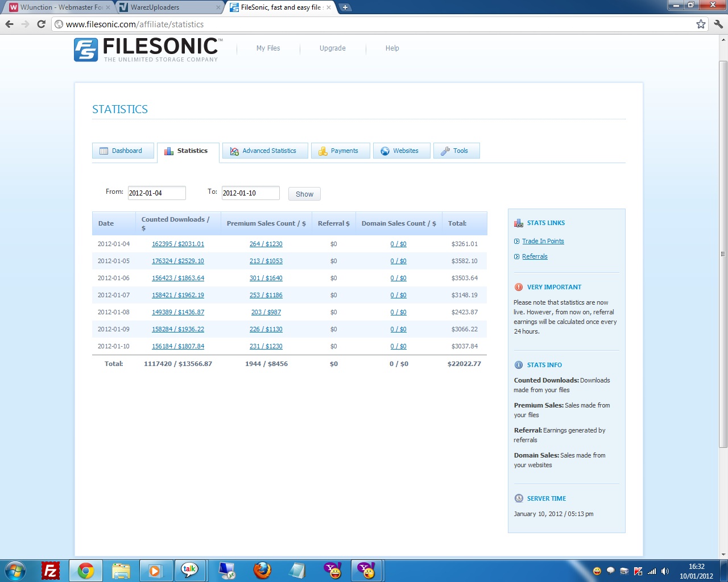Open FileZilla from the taskbar
The width and height of the screenshot is (728, 582).
click(51, 570)
